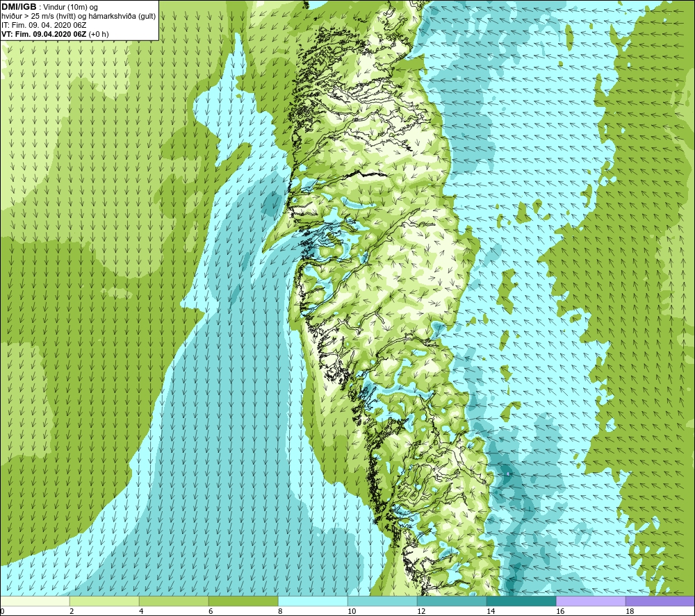Click the 2–4 m/s light green legend swatch
Image resolution: width=695 pixels, height=616 pixels.
[105, 601]
